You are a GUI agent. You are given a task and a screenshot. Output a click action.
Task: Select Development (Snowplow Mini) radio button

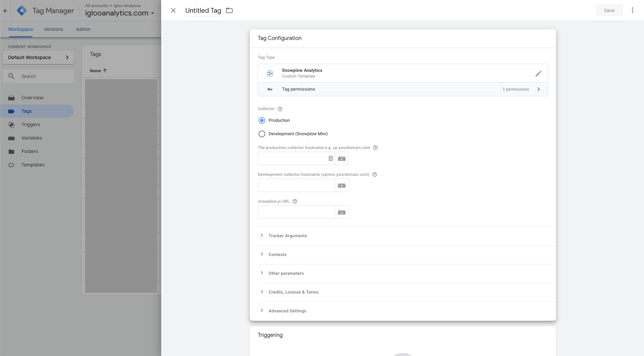coord(262,134)
